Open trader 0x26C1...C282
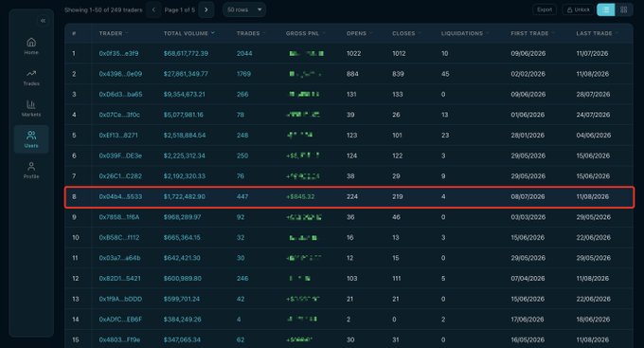644x348 pixels. click(x=120, y=176)
